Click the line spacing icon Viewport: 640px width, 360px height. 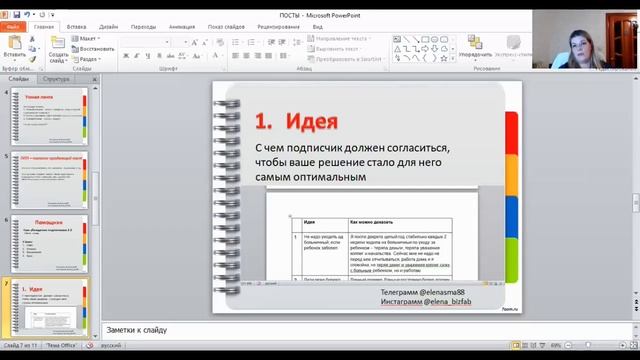pos(298,42)
